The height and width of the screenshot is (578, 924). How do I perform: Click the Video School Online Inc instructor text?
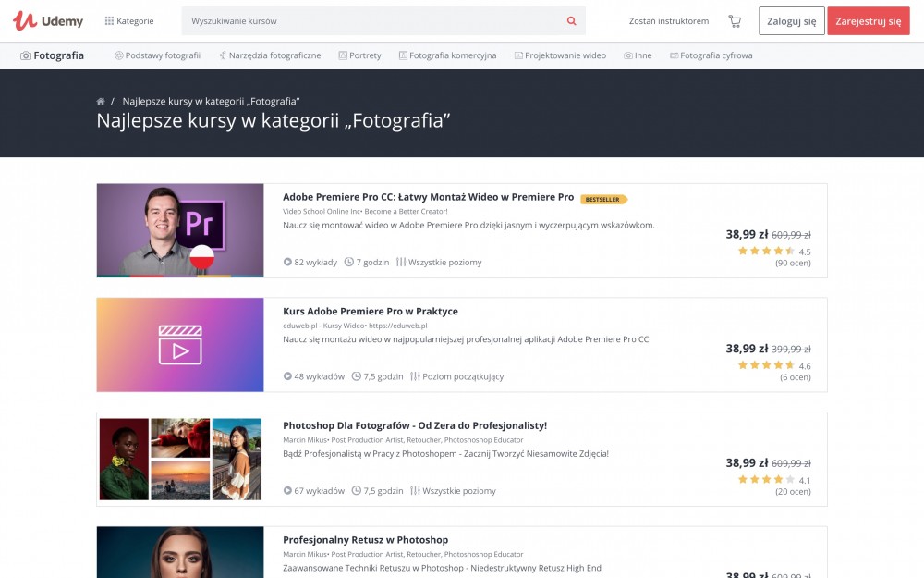[322, 211]
